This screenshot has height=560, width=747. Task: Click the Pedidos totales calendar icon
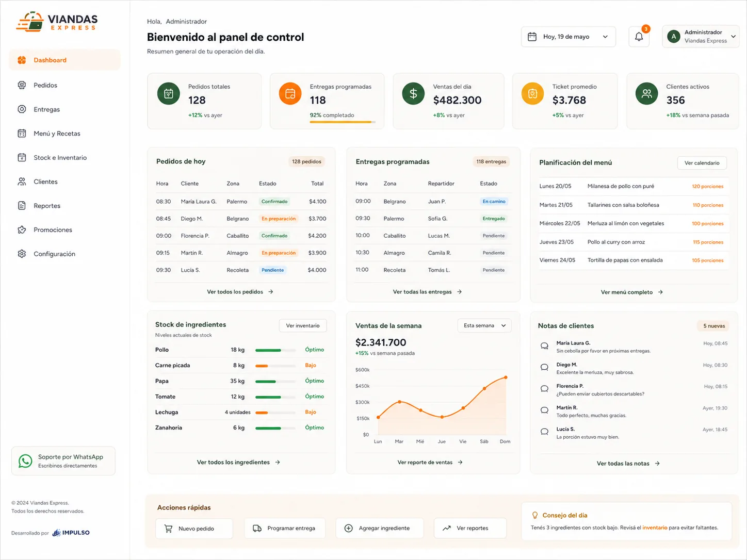pyautogui.click(x=168, y=94)
